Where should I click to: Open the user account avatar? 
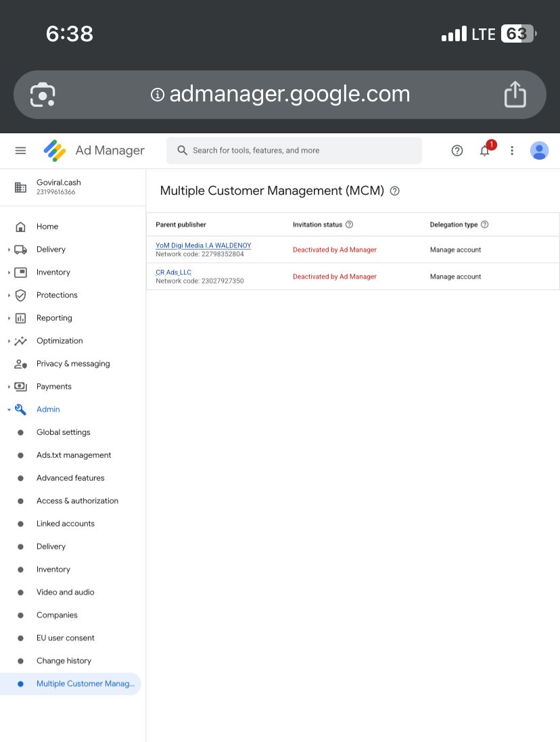(x=539, y=150)
